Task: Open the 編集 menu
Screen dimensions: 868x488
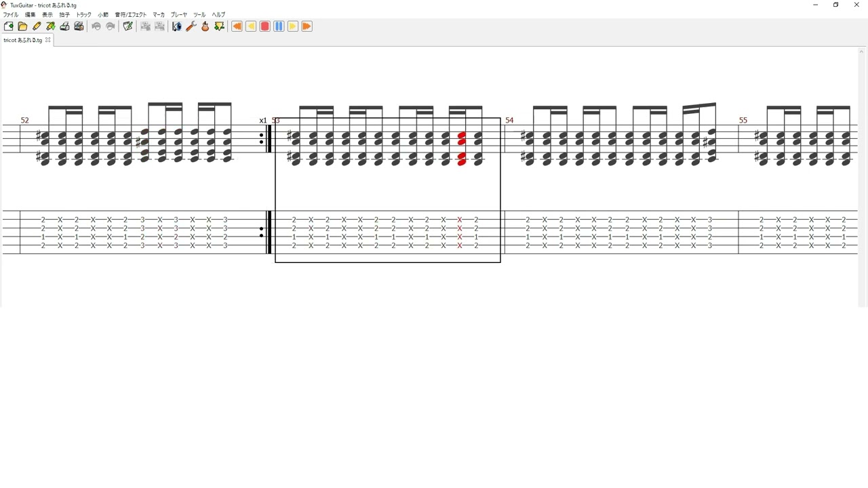Action: [31, 14]
